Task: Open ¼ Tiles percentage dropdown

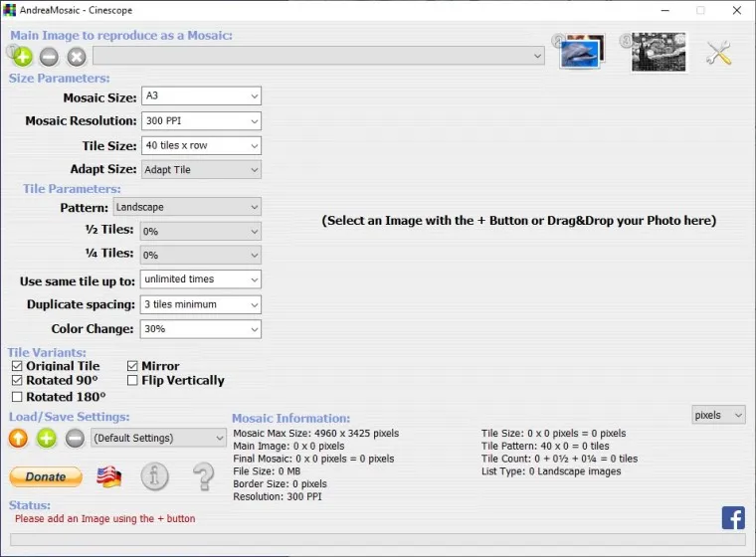Action: (x=201, y=255)
